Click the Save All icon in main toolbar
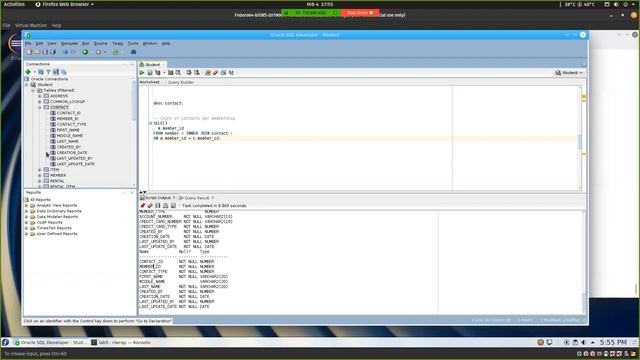640x360 pixels. click(x=53, y=52)
